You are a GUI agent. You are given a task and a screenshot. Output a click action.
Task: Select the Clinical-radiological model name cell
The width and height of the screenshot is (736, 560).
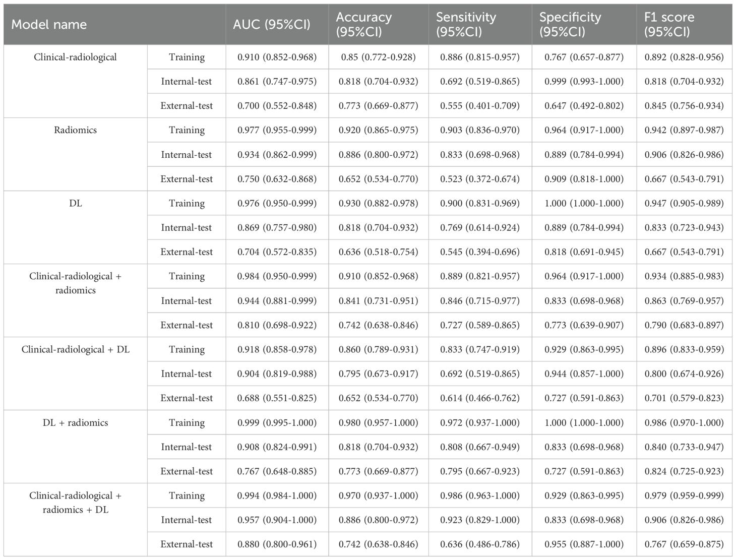tap(75, 57)
